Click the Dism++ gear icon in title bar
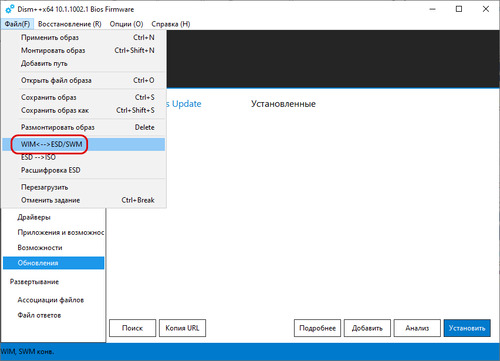 coord(10,9)
